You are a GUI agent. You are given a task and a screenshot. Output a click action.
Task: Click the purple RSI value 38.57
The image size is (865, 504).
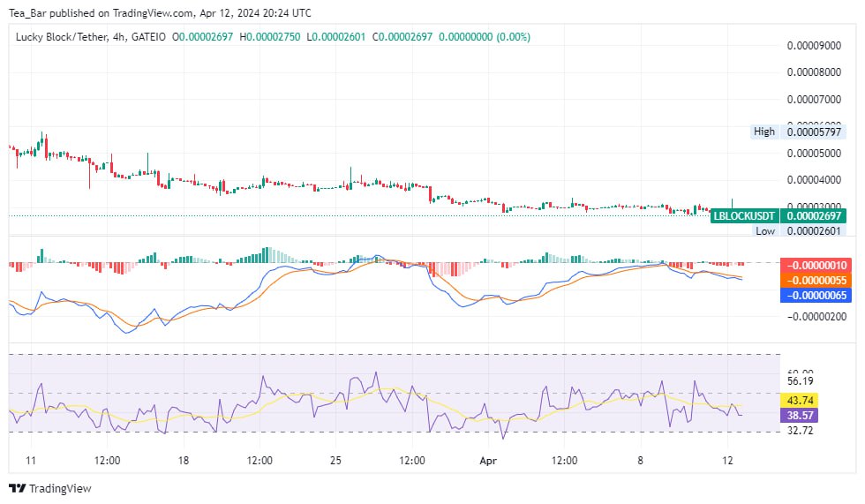(x=800, y=415)
